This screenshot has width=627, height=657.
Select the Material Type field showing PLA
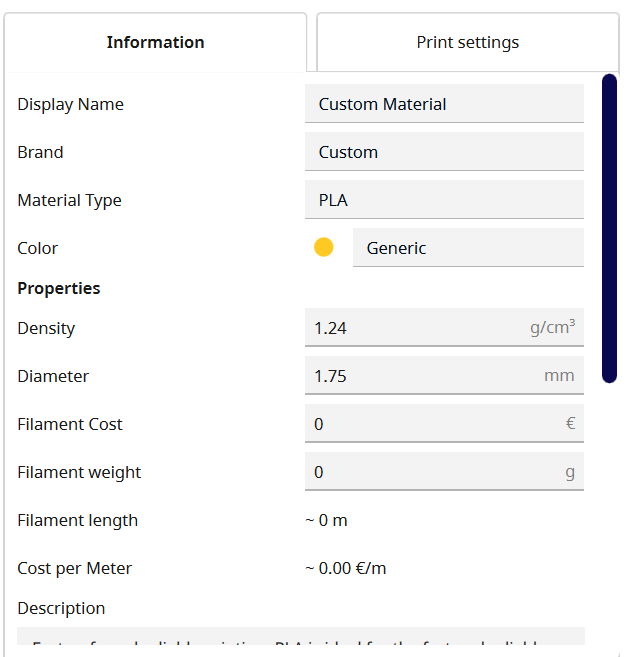pyautogui.click(x=444, y=199)
